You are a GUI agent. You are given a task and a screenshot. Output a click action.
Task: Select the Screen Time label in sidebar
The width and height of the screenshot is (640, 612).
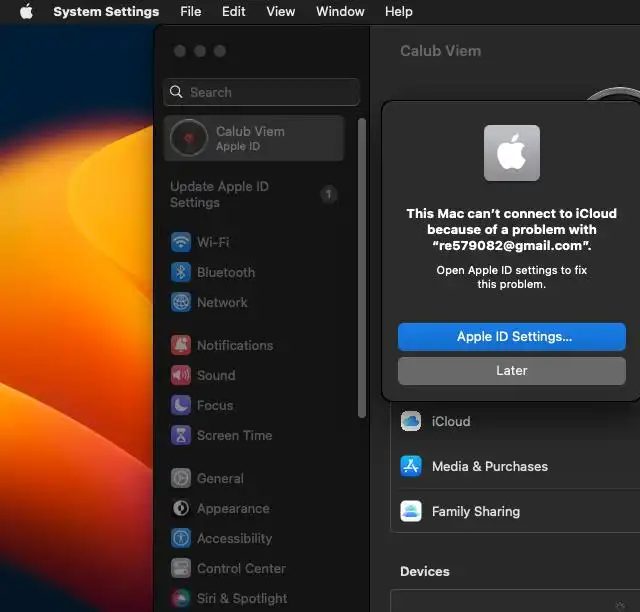[234, 435]
